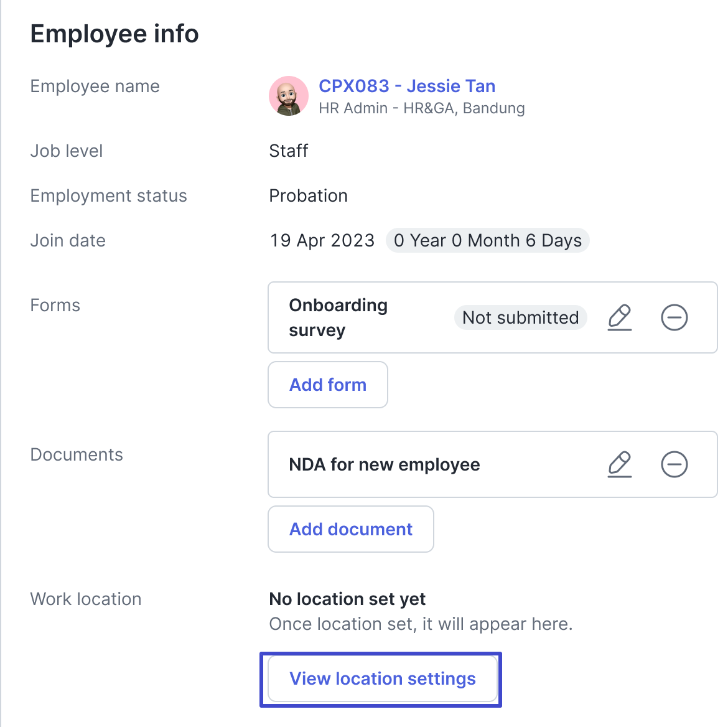Click the 0 Year 0 Month 6 Days badge
The image size is (728, 727).
point(487,240)
